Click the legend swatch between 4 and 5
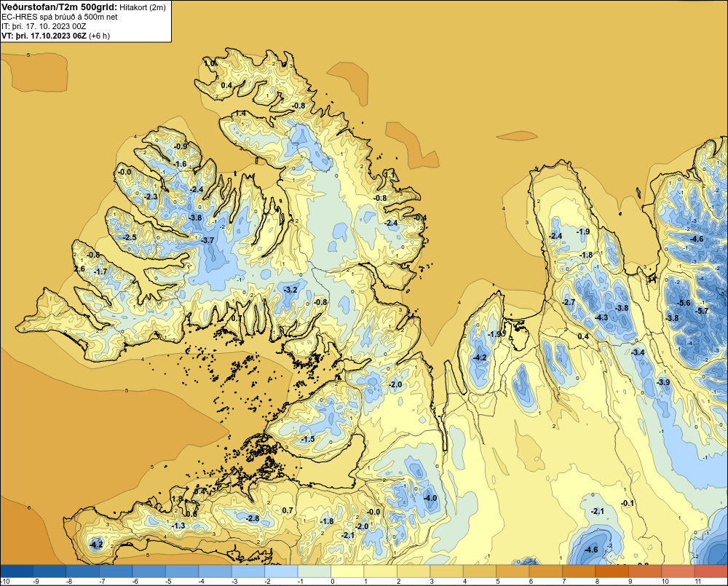This screenshot has height=586, width=728. 480,571
